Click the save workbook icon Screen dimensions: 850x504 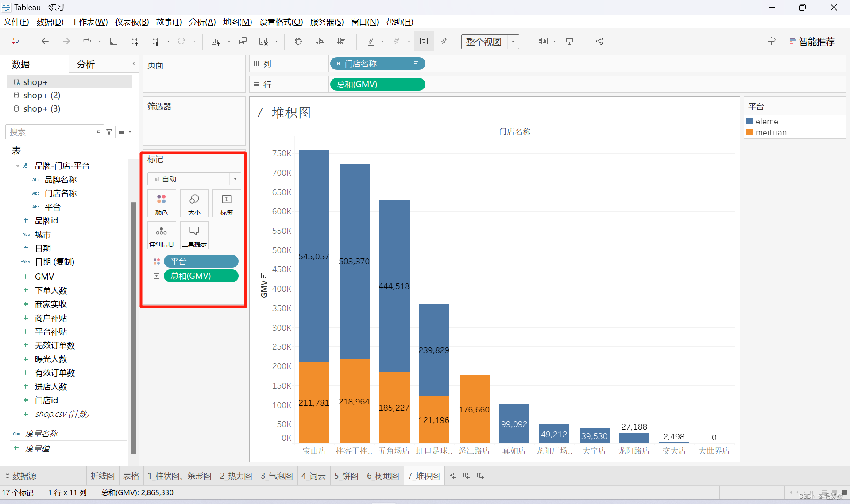coord(114,41)
